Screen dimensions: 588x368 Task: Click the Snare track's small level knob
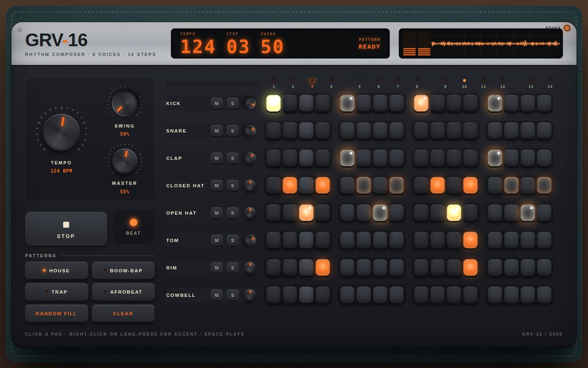click(250, 131)
